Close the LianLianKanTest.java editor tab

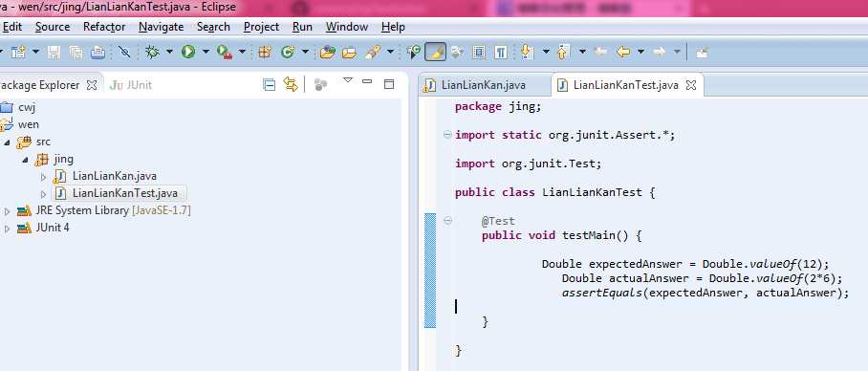click(691, 85)
